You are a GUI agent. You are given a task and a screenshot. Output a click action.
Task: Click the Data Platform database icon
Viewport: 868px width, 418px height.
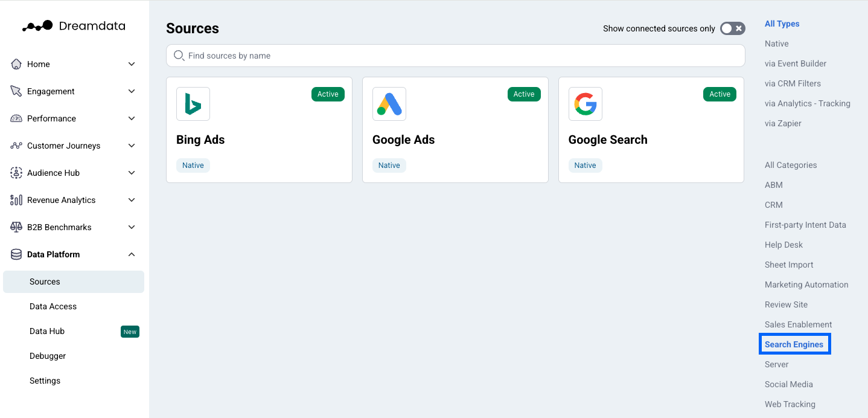click(x=16, y=254)
